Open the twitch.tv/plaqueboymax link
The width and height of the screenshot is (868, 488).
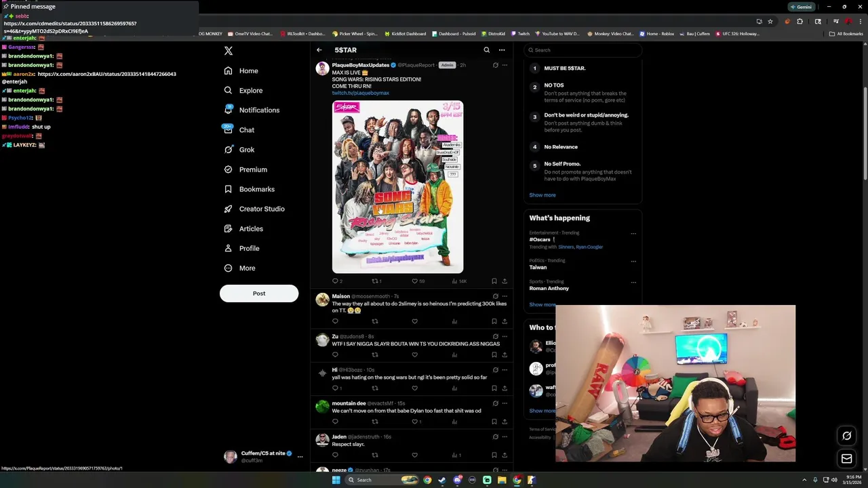(x=360, y=93)
